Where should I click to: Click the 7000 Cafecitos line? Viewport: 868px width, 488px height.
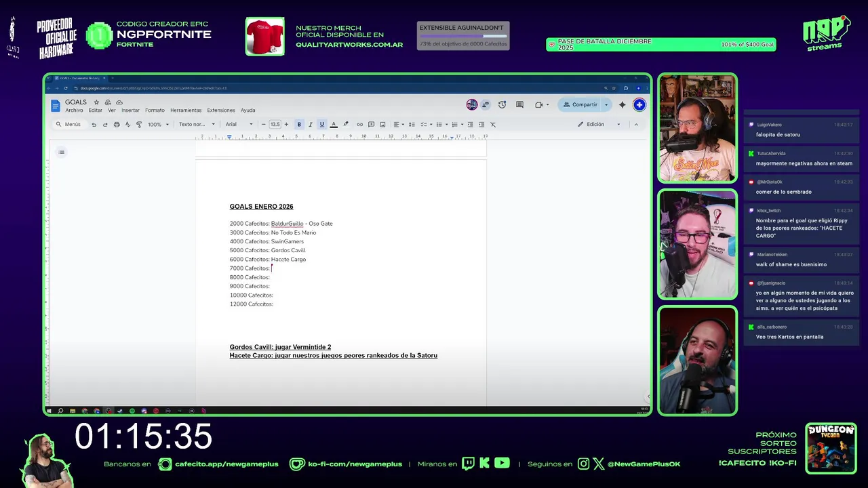(x=250, y=268)
